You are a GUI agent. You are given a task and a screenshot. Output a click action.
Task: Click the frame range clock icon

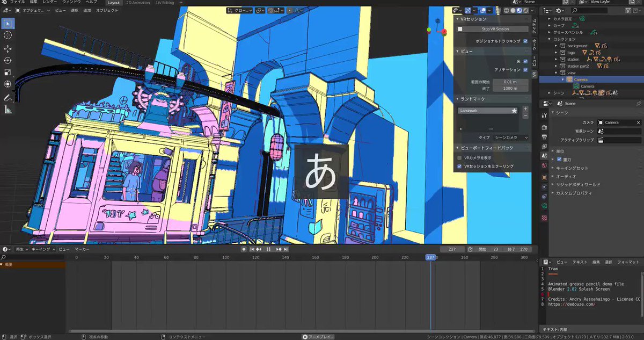pyautogui.click(x=470, y=249)
